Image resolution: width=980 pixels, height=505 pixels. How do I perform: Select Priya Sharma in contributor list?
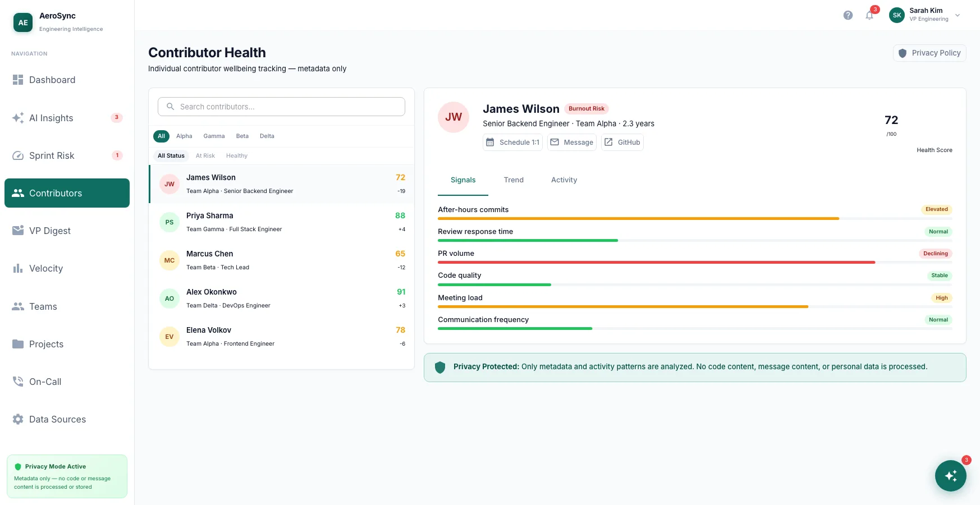click(281, 222)
